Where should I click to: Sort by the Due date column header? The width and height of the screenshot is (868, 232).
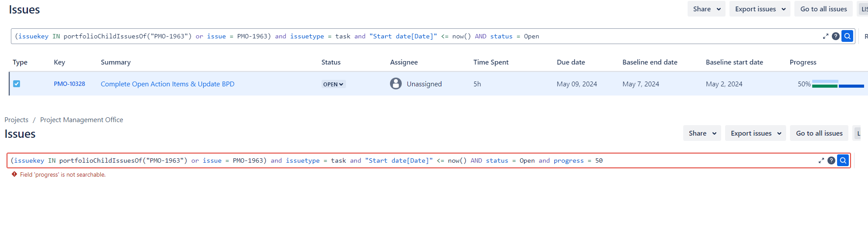pyautogui.click(x=571, y=62)
